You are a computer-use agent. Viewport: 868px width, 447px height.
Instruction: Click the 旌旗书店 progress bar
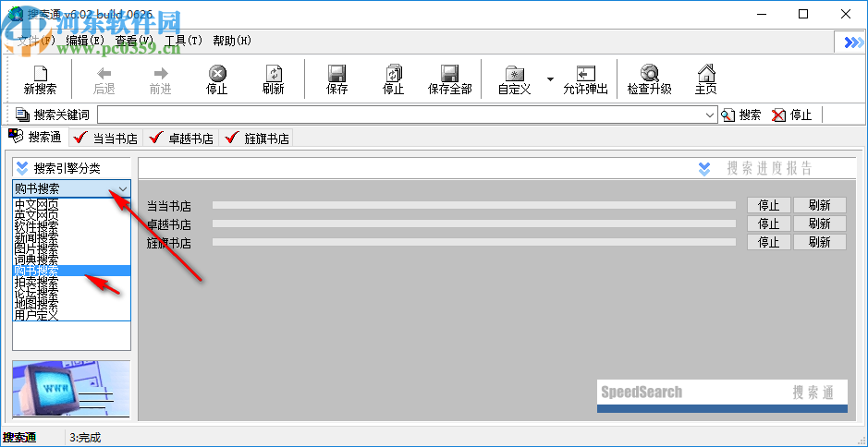click(x=474, y=242)
